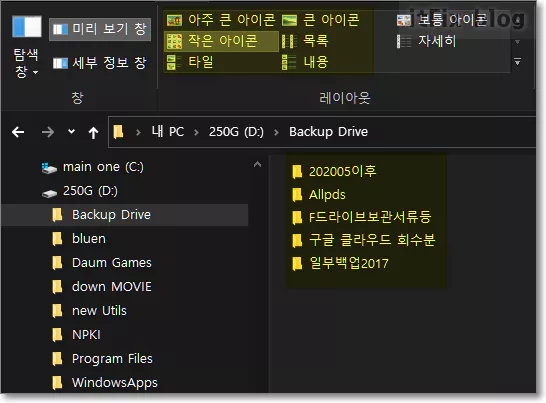The width and height of the screenshot is (546, 403).
Task: Select 타일 tiles layout
Action: (190, 62)
